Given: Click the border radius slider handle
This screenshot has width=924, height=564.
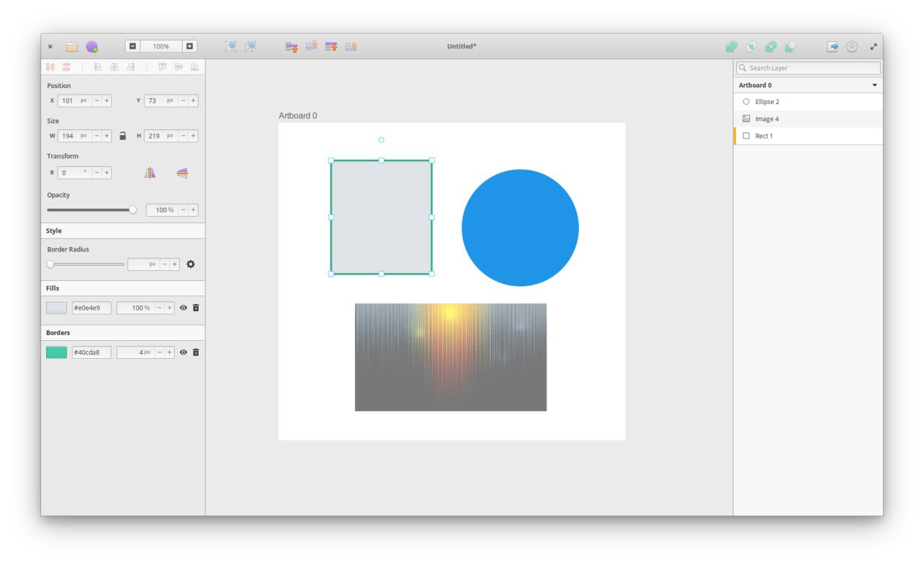Looking at the screenshot, I should (51, 264).
